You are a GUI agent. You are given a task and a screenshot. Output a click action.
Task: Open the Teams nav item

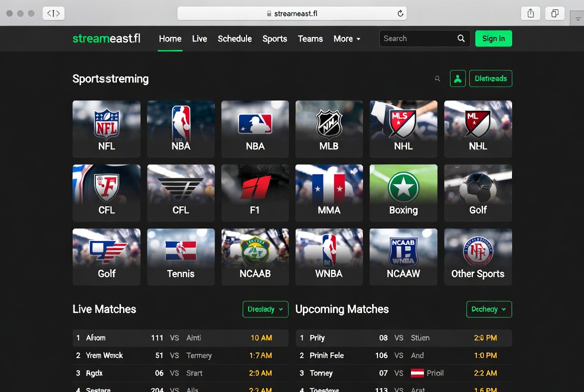(x=310, y=38)
